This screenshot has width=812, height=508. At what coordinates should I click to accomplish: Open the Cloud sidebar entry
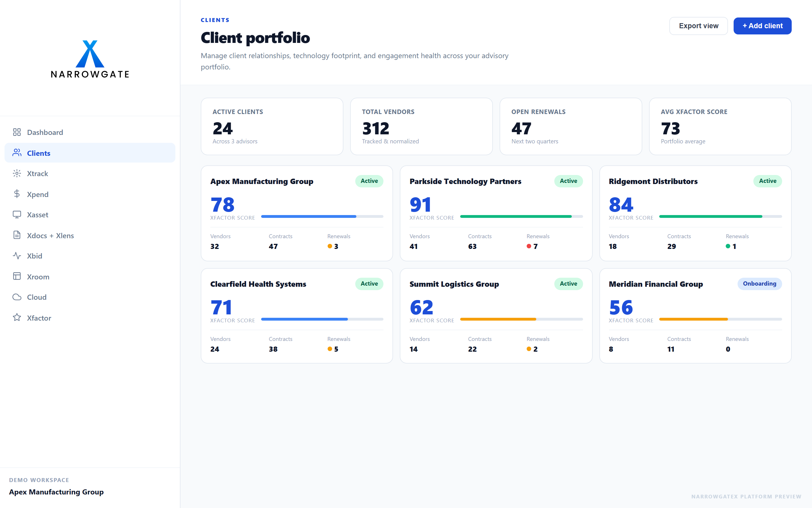pyautogui.click(x=90, y=297)
